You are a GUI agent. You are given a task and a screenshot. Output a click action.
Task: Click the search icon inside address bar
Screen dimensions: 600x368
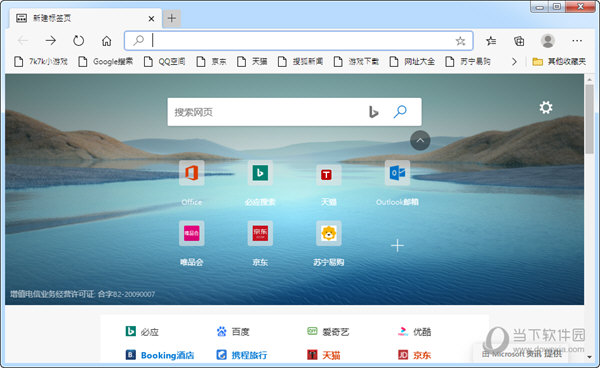[139, 41]
